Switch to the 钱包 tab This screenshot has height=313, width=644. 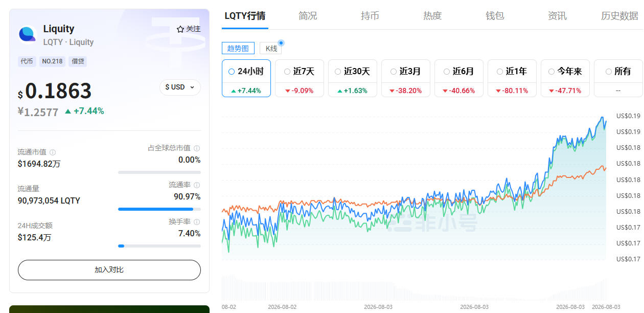495,16
